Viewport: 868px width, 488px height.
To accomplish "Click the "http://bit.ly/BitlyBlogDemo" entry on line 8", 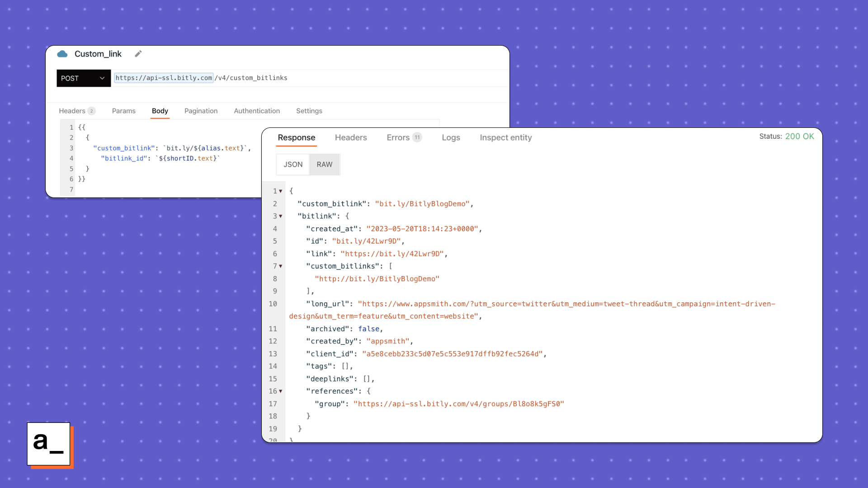I will click(377, 279).
